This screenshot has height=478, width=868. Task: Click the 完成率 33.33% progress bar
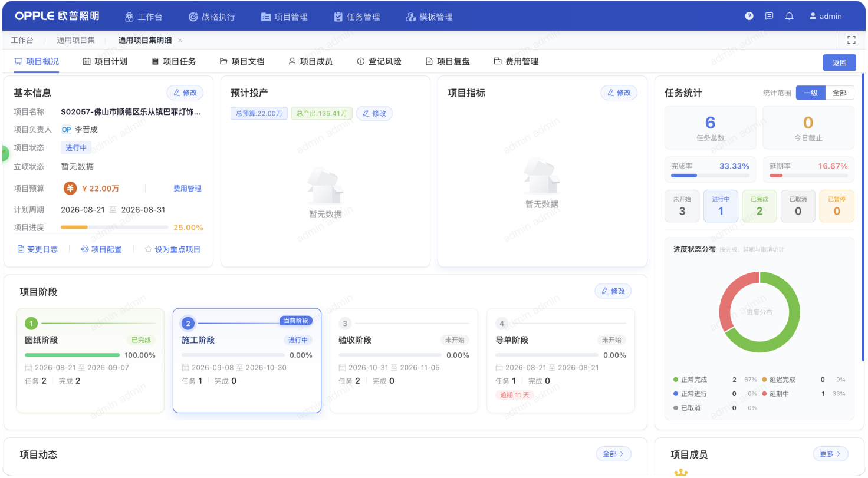tap(710, 176)
